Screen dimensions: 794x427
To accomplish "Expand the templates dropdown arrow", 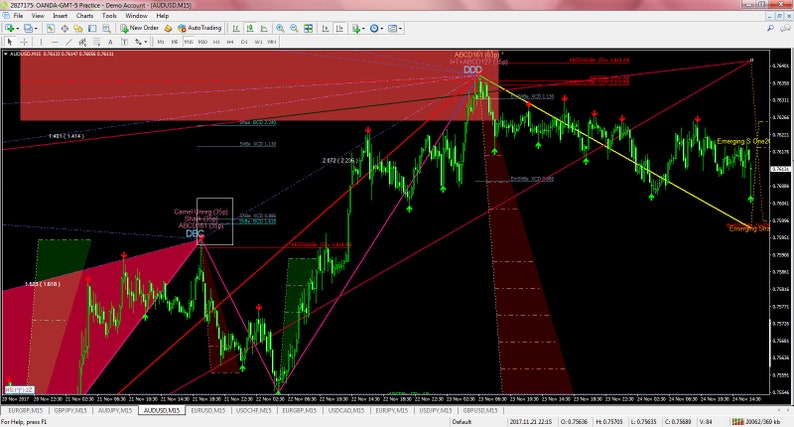I will point(401,29).
